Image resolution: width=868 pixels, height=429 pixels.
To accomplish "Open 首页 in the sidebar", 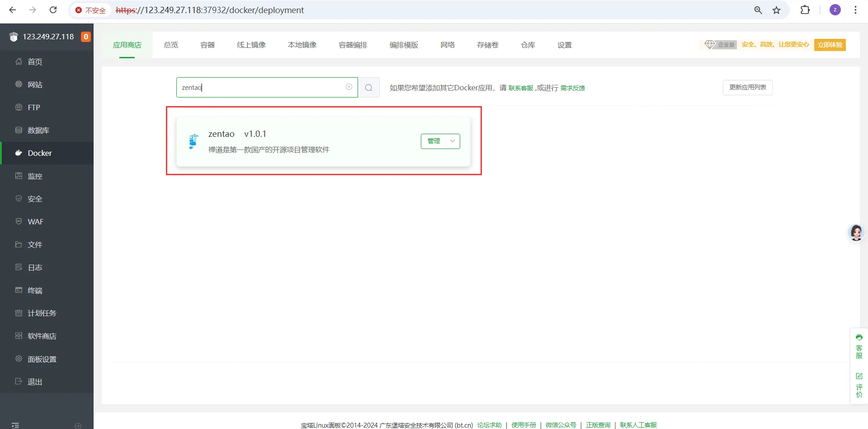I will (47, 62).
